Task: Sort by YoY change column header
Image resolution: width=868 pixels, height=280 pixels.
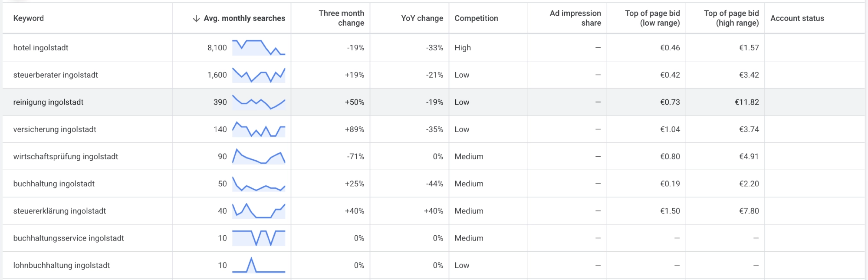Action: pyautogui.click(x=422, y=18)
